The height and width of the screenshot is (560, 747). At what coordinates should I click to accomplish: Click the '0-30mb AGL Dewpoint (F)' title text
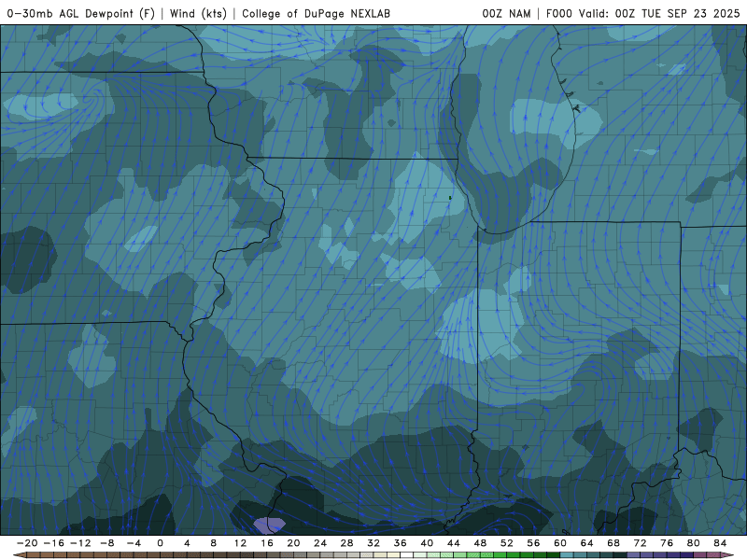[81, 13]
